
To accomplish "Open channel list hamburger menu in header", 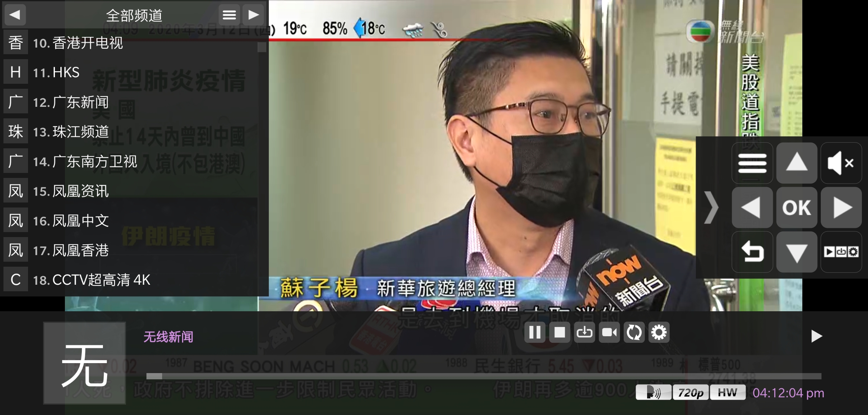I will (x=229, y=15).
